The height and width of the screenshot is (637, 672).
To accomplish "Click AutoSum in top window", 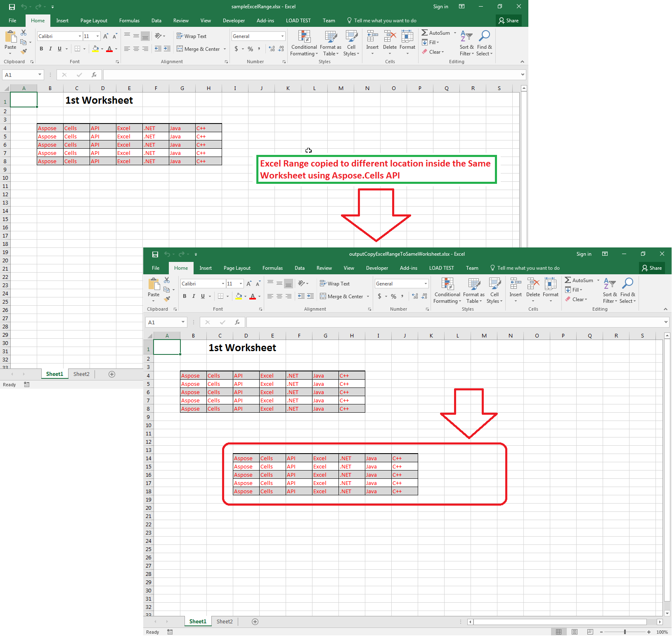I will tap(435, 33).
